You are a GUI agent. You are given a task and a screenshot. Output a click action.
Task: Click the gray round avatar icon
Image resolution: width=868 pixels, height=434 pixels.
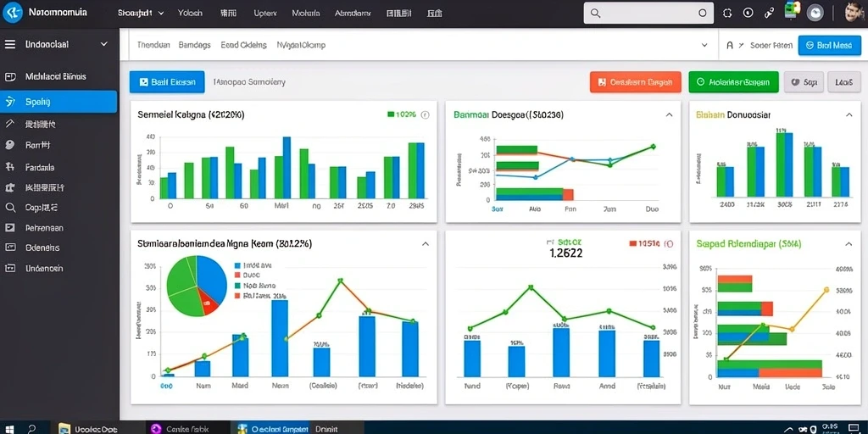tap(815, 14)
